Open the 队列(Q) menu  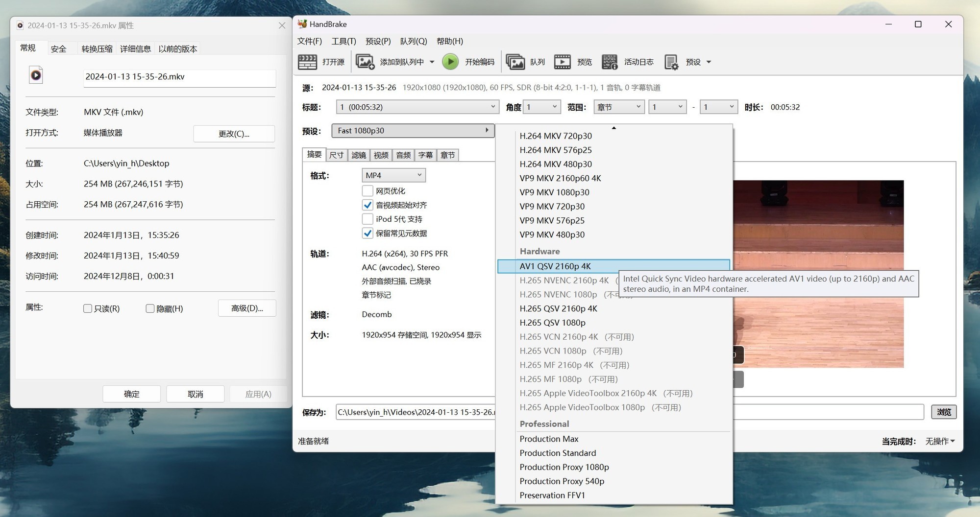414,42
